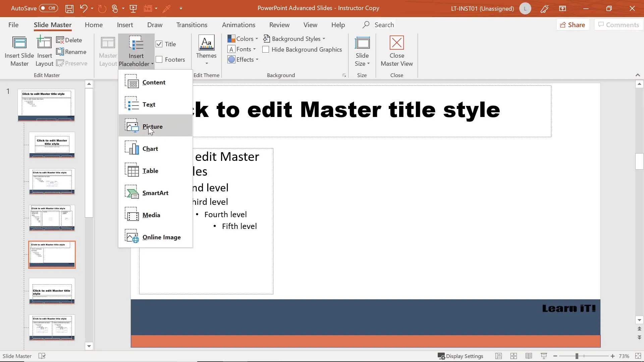Check the Footers checkbox

[x=159, y=59]
